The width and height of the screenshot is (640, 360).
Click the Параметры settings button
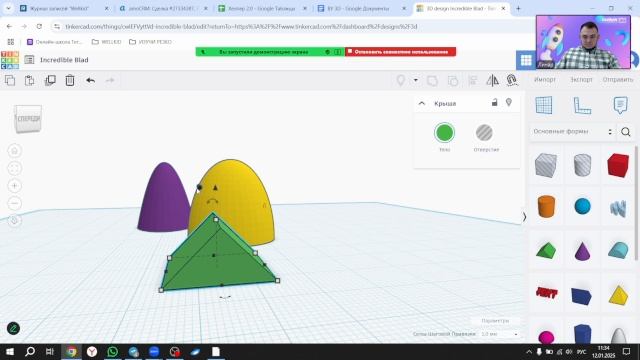[495, 321]
